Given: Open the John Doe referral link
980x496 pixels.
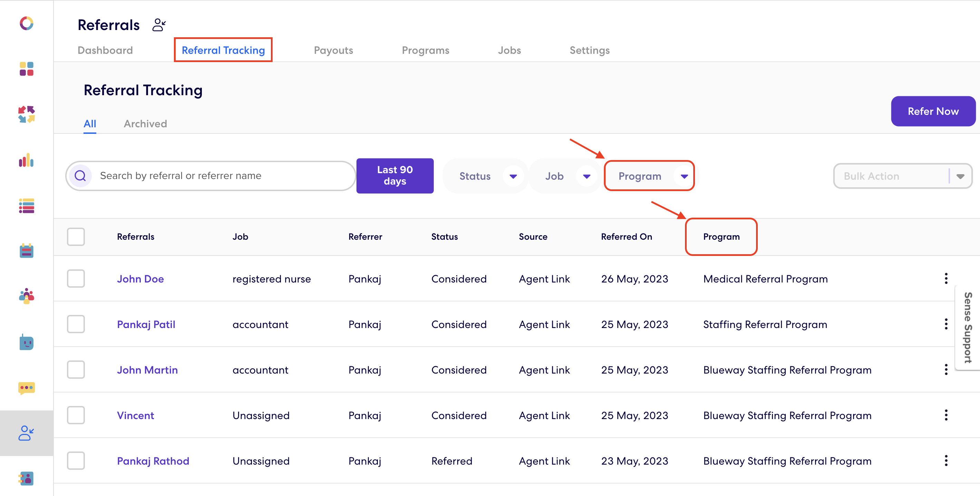Looking at the screenshot, I should coord(140,279).
